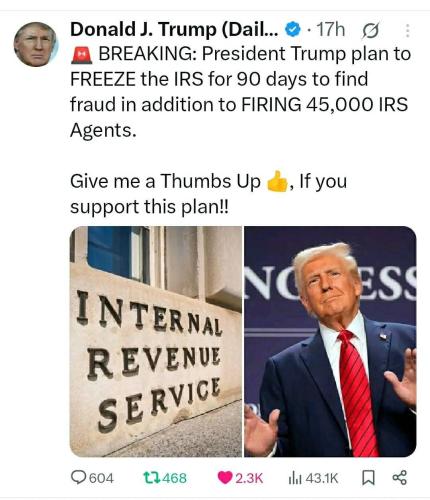This screenshot has width=430, height=500.
Task: Click the blue verified badge
Action: 292,30
